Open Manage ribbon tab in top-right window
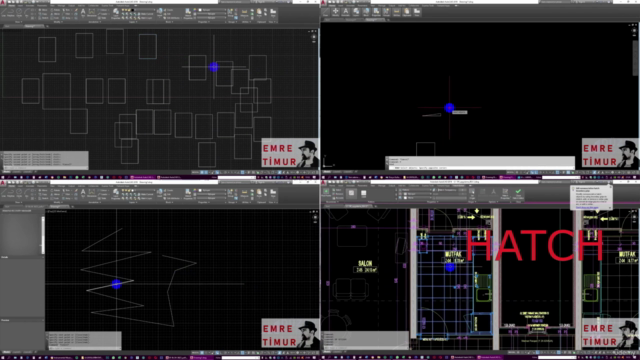Image resolution: width=640 pixels, height=360 pixels. click(381, 6)
